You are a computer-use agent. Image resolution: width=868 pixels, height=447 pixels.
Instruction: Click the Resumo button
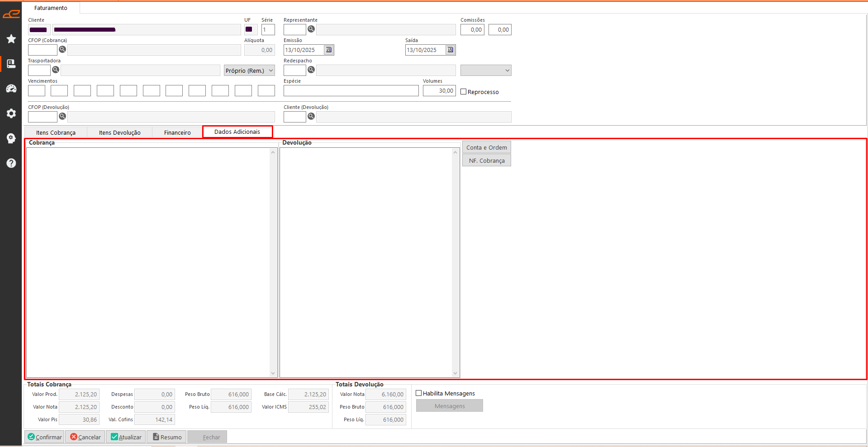(167, 437)
